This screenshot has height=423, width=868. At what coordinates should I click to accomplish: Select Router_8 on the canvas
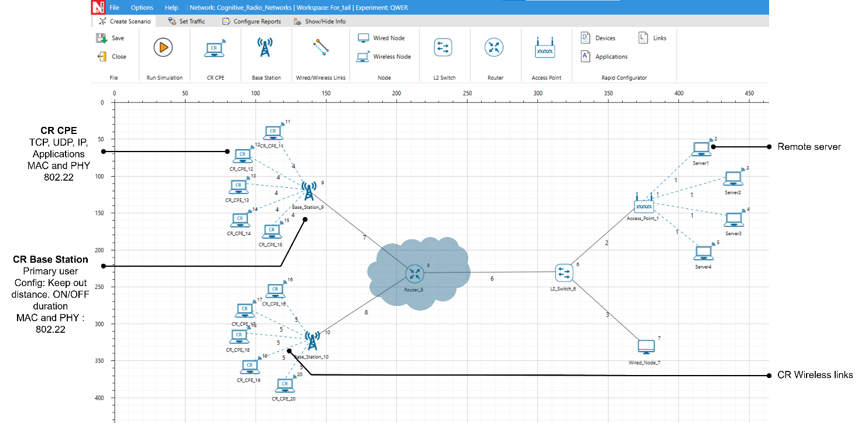point(415,273)
